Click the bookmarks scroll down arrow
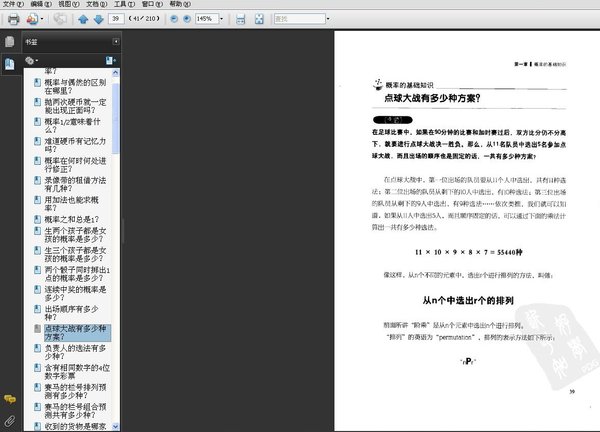The height and width of the screenshot is (432, 600). (x=116, y=426)
